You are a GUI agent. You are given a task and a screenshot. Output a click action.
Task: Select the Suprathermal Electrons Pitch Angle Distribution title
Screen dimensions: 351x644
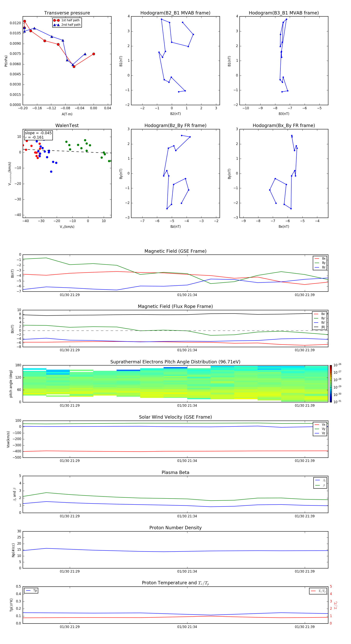pyautogui.click(x=175, y=362)
